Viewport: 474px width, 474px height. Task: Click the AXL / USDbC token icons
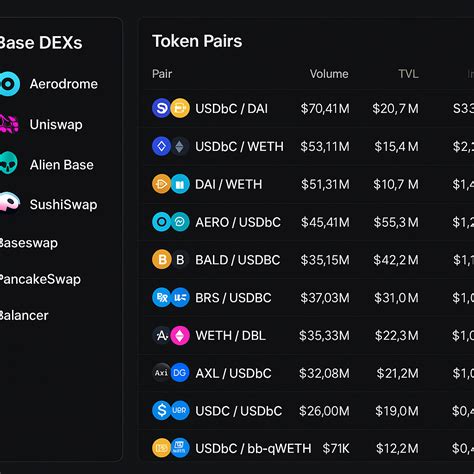(171, 373)
